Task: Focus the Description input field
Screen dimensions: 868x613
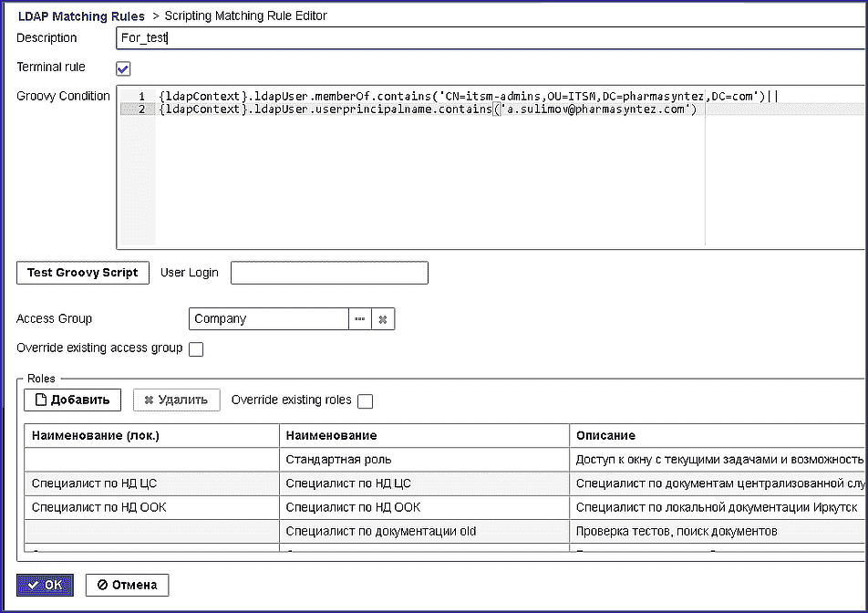Action: tap(491, 37)
